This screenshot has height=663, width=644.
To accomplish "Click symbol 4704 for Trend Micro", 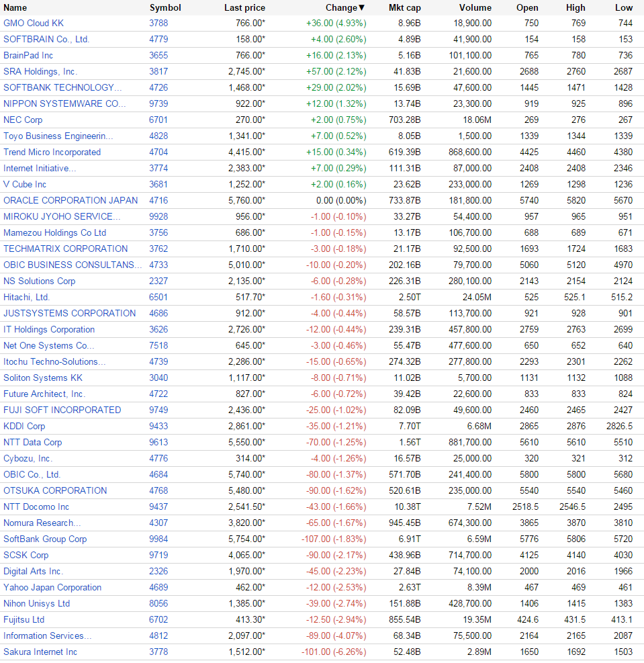I will coord(158,152).
